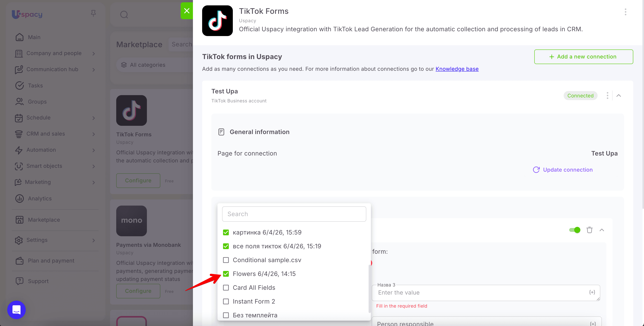Check Conditional sample.csv form
This screenshot has height=326, width=644.
point(226,260)
